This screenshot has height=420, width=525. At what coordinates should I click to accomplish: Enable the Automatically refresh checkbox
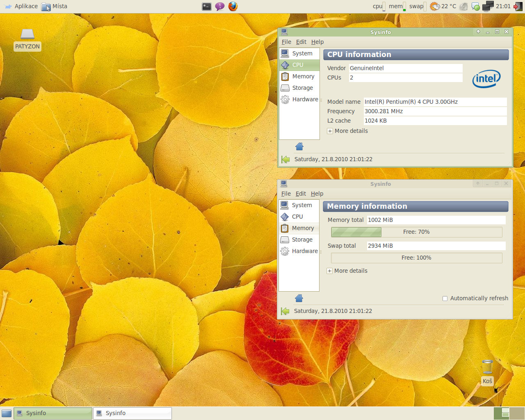point(445,299)
